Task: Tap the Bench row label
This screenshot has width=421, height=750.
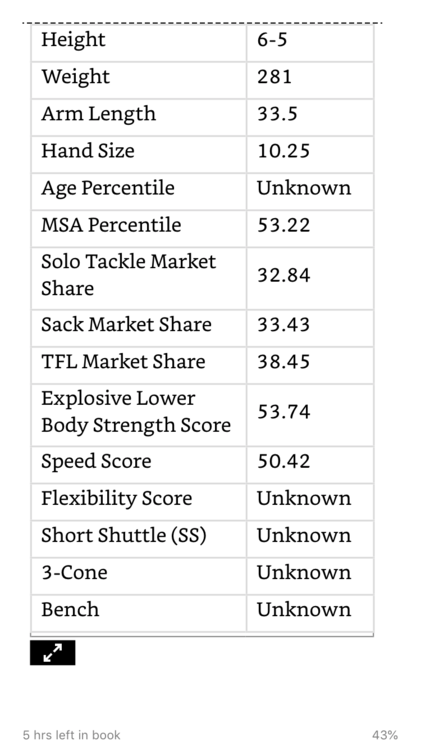Action: click(x=70, y=609)
